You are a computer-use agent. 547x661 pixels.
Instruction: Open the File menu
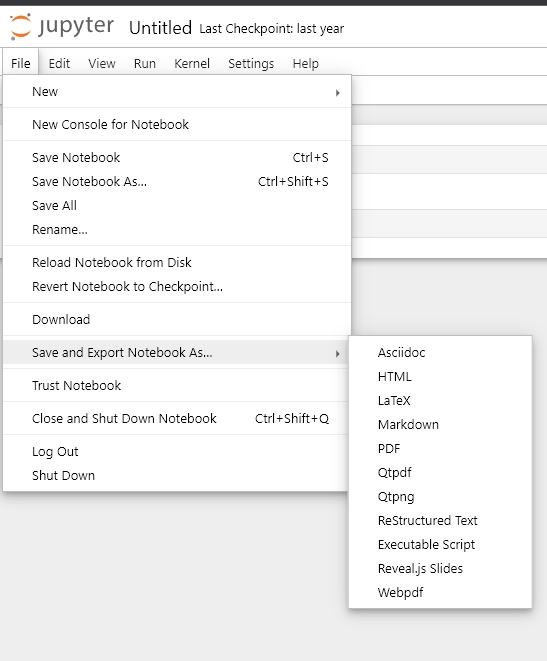21,63
